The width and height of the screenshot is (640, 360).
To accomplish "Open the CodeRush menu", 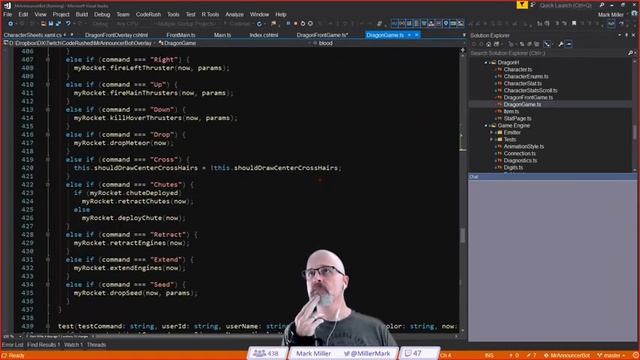I will 148,14.
